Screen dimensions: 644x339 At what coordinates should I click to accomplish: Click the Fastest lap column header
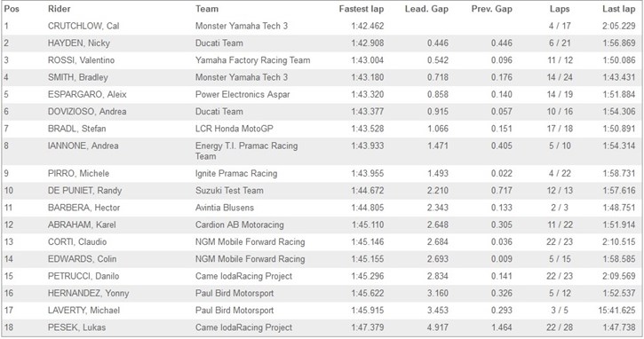pyautogui.click(x=361, y=9)
